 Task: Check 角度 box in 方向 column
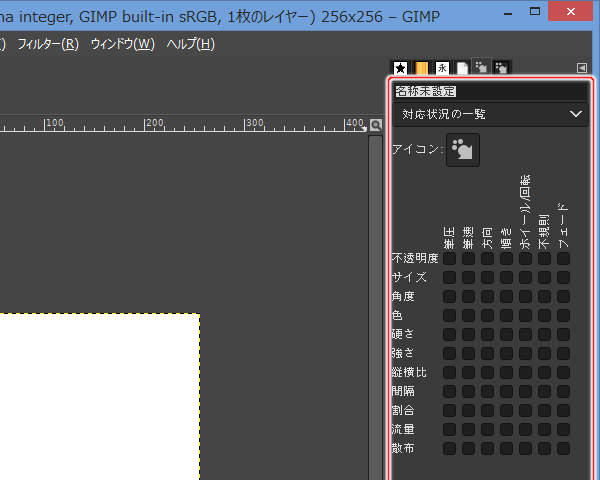tap(487, 296)
